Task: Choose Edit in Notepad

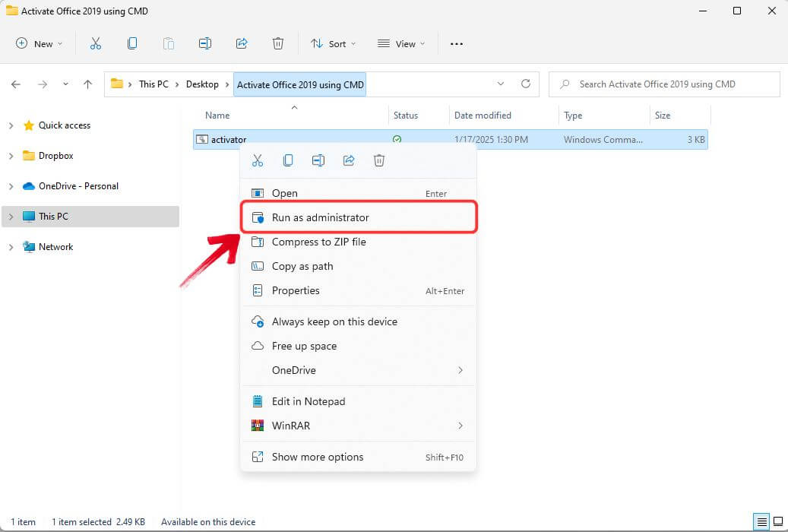Action: [358, 401]
